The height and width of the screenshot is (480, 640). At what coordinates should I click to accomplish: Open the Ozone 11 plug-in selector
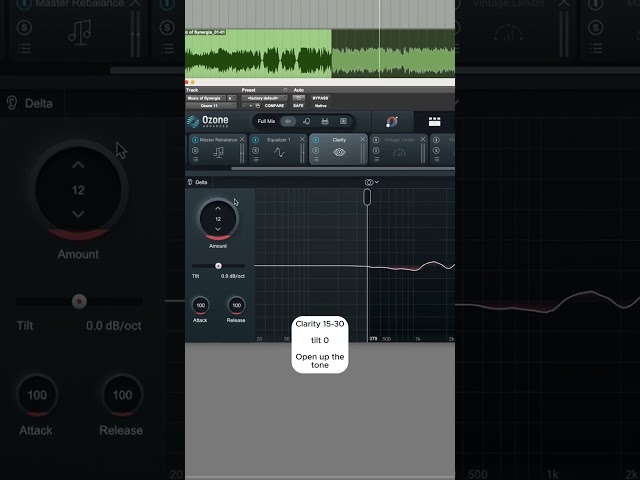[211, 106]
